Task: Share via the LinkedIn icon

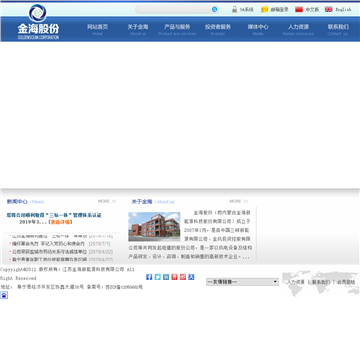Action: (x=166, y=277)
